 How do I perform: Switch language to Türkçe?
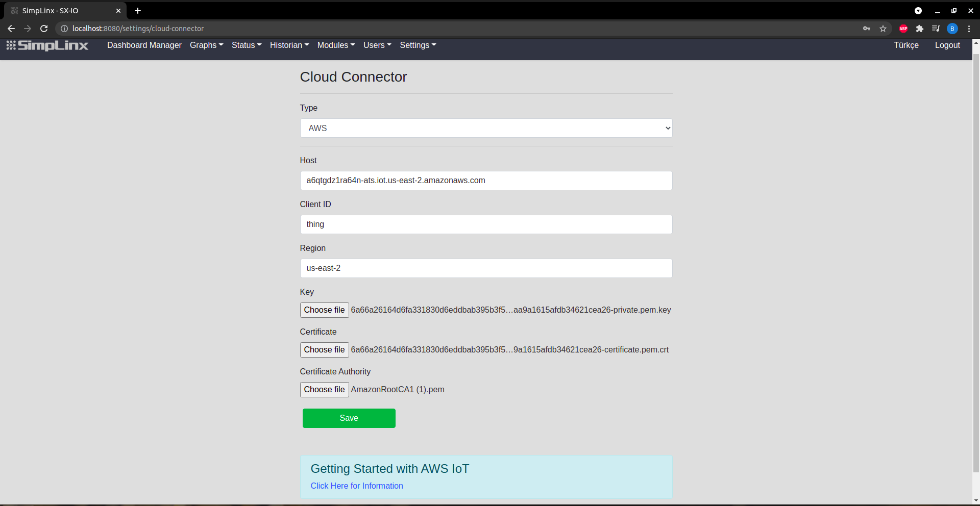click(x=906, y=45)
